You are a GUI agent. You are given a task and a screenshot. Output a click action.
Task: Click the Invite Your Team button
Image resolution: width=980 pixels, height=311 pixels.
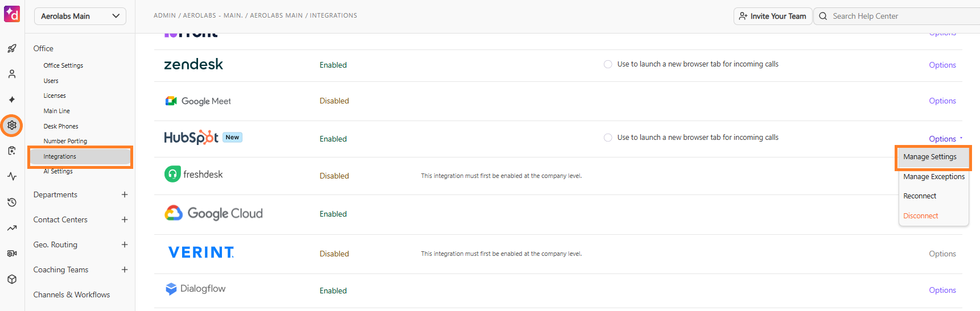click(772, 16)
